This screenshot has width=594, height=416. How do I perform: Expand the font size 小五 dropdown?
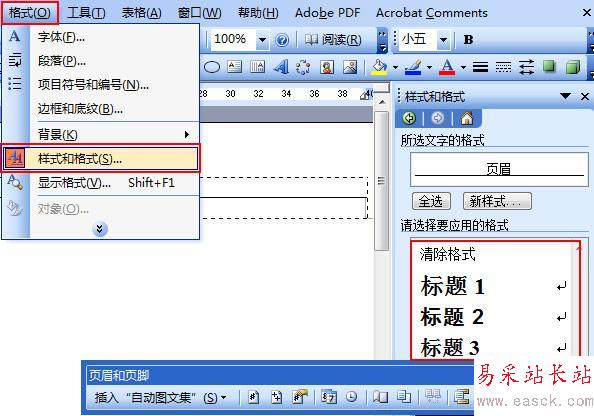pyautogui.click(x=444, y=39)
